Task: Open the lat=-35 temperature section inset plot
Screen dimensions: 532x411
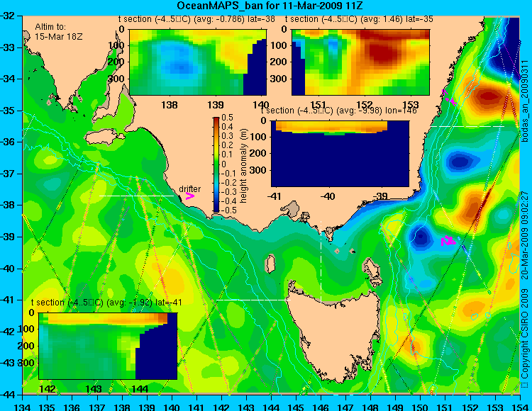Action: 360,62
